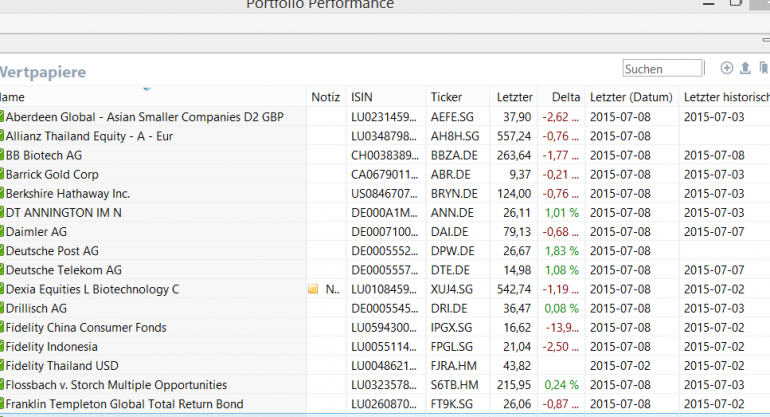Open the bookmark filter icon in toolbar
This screenshot has width=770, height=417.
(x=763, y=68)
